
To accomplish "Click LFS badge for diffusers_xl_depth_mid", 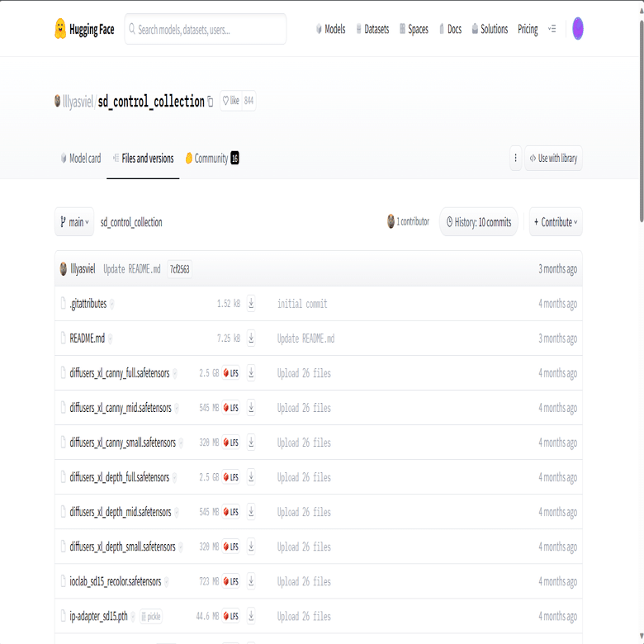I will point(231,512).
